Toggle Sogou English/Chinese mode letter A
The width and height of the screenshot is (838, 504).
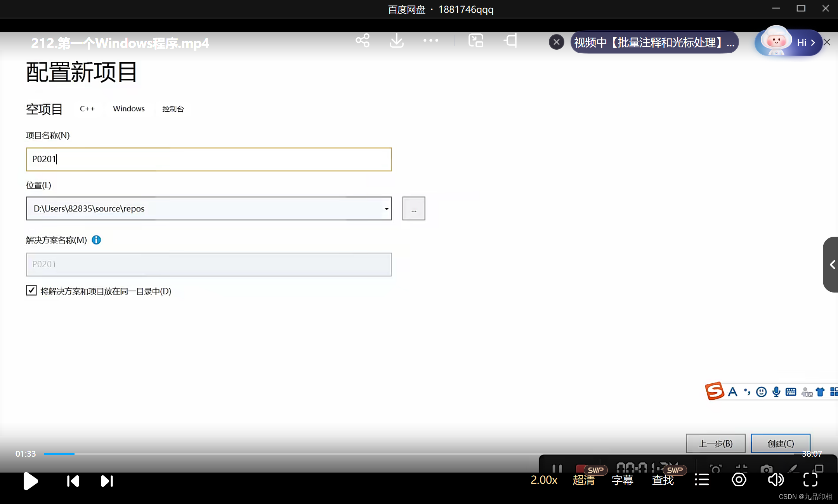(x=732, y=392)
